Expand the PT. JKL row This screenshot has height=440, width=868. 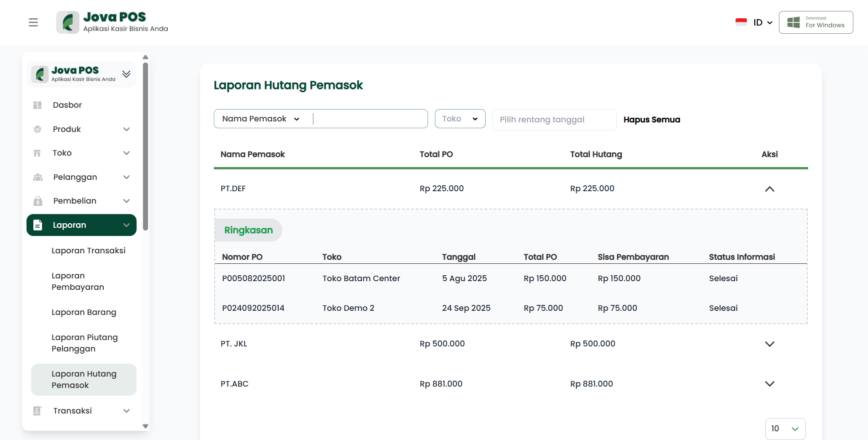[x=769, y=344]
